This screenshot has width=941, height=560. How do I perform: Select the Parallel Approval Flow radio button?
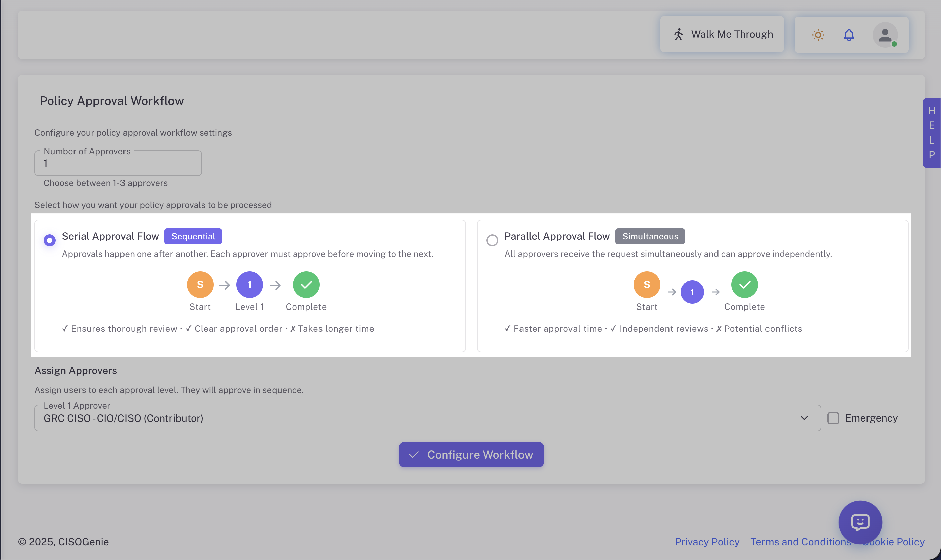tap(492, 240)
